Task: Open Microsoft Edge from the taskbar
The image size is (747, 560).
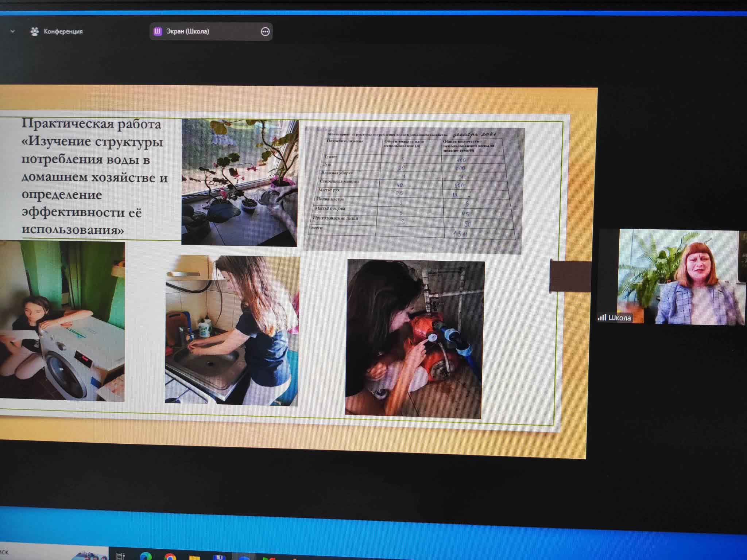Action: (x=145, y=557)
